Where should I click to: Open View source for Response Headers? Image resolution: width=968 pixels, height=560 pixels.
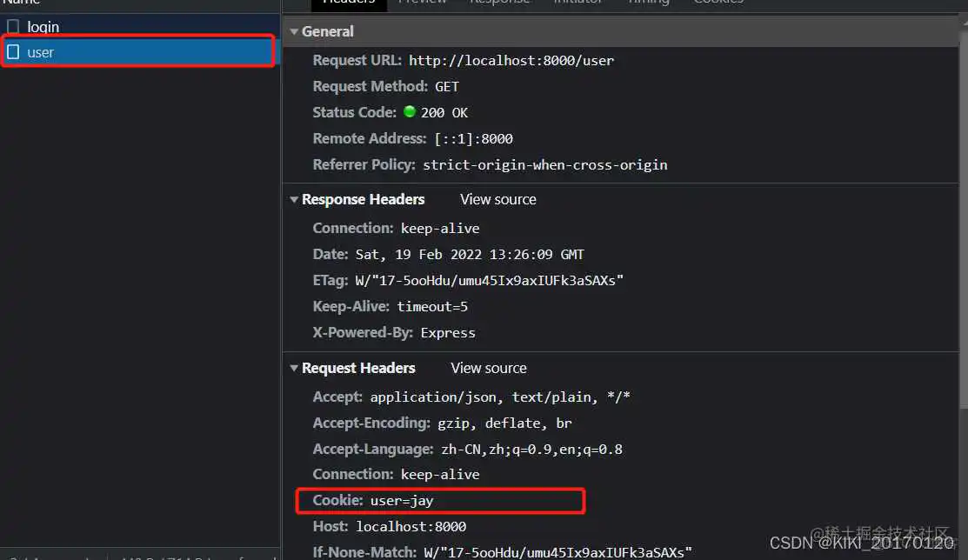pos(497,199)
